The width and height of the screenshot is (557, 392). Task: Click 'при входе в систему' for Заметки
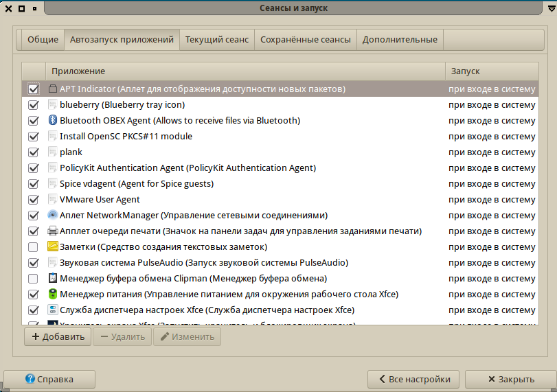point(492,246)
